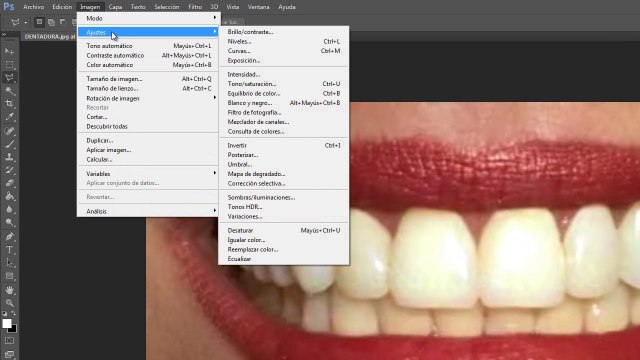Select the Crop tool
The image size is (640, 360).
pyautogui.click(x=9, y=104)
